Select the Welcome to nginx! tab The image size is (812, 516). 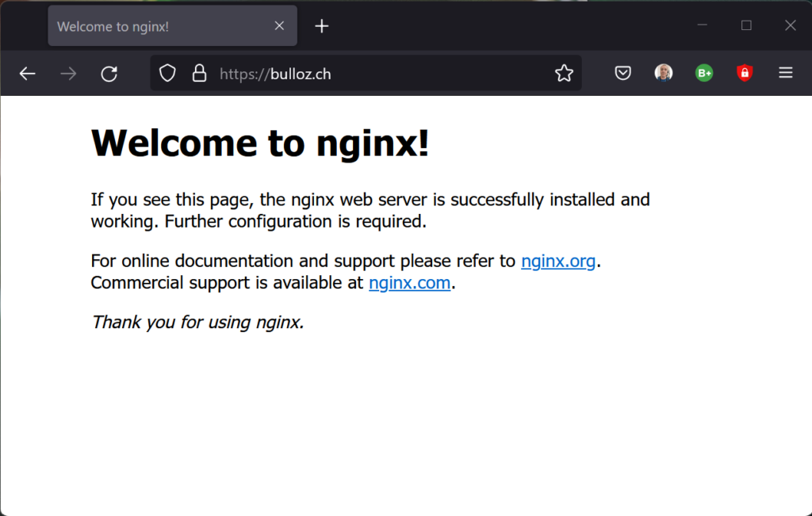coord(172,26)
